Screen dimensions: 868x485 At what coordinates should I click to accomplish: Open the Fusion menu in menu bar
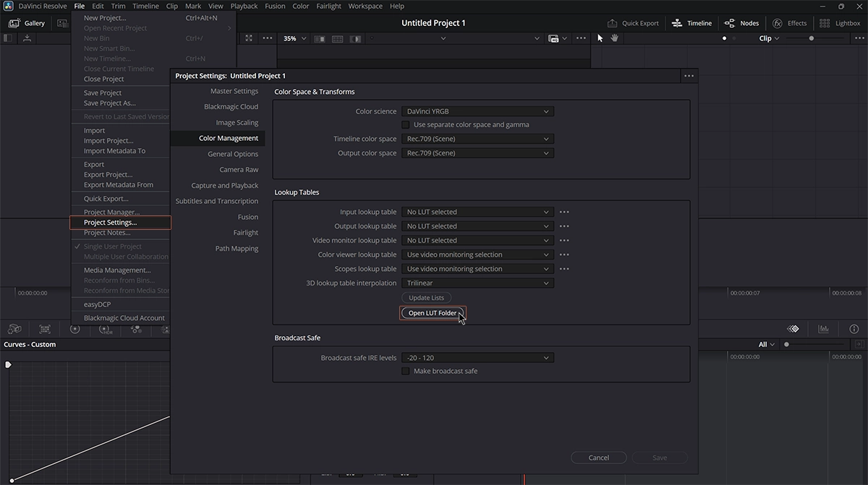click(275, 6)
